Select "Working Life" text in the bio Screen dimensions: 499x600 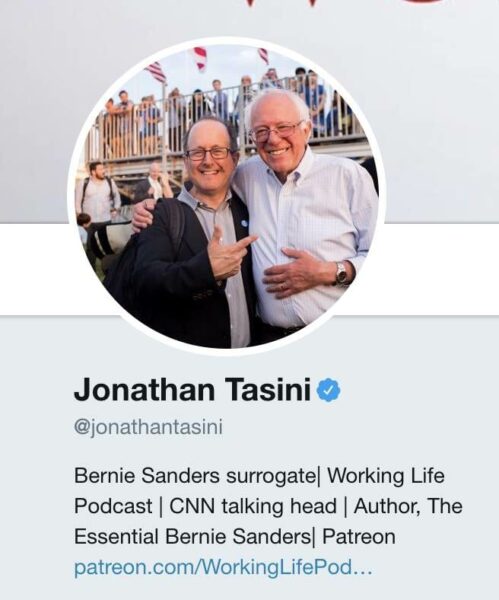point(386,476)
